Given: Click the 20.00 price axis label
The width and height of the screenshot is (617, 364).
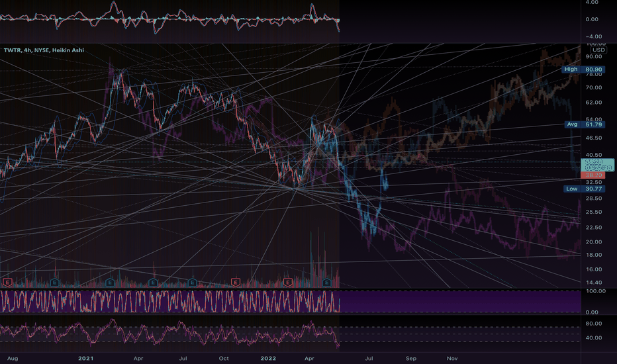Looking at the screenshot, I should tap(594, 242).
